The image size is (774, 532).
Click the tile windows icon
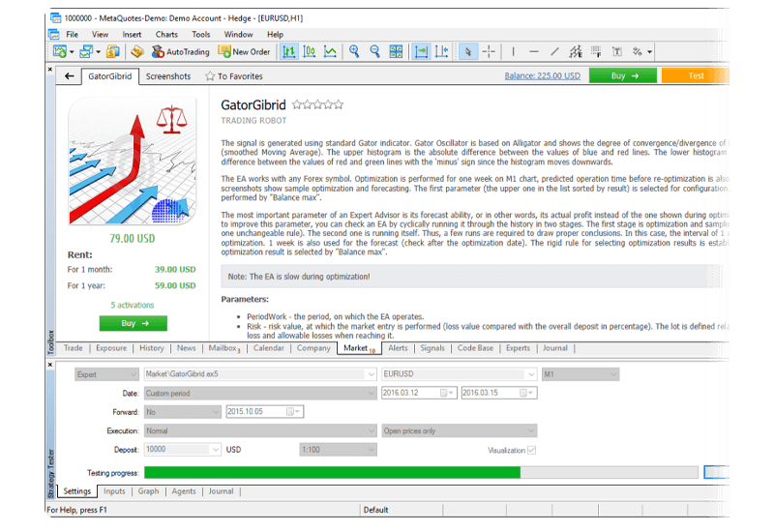click(396, 51)
